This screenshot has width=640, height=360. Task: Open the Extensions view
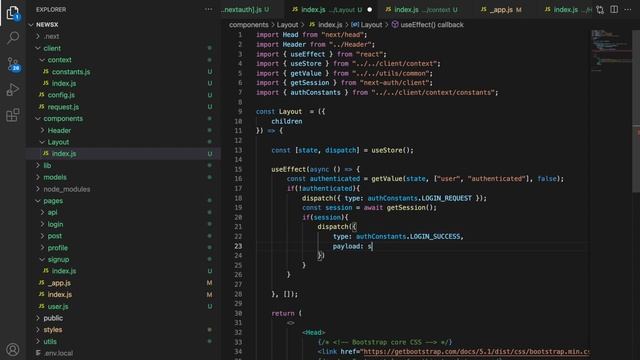[x=13, y=115]
